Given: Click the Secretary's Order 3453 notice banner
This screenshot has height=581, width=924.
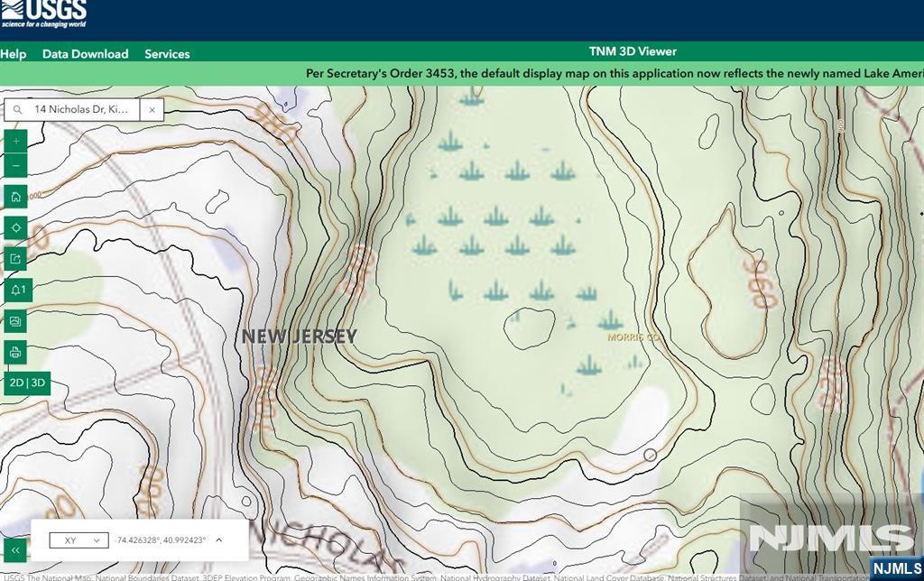Looking at the screenshot, I should pyautogui.click(x=462, y=74).
